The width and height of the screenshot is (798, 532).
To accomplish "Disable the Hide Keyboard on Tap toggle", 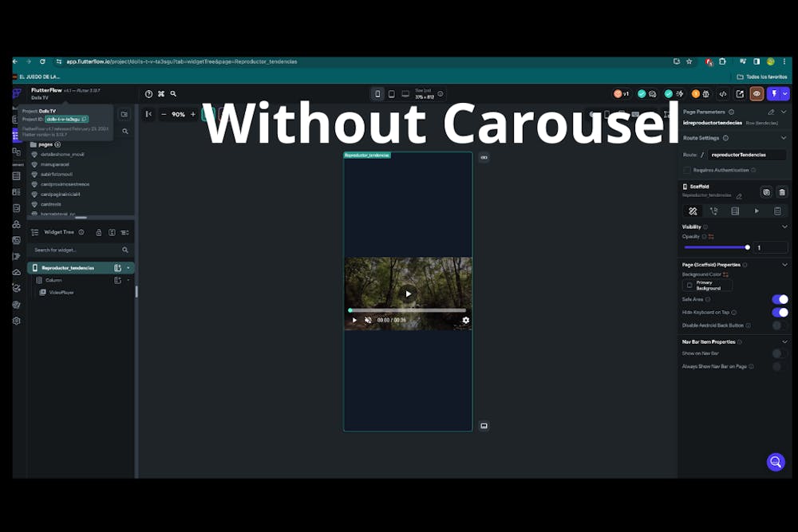I will coord(779,312).
